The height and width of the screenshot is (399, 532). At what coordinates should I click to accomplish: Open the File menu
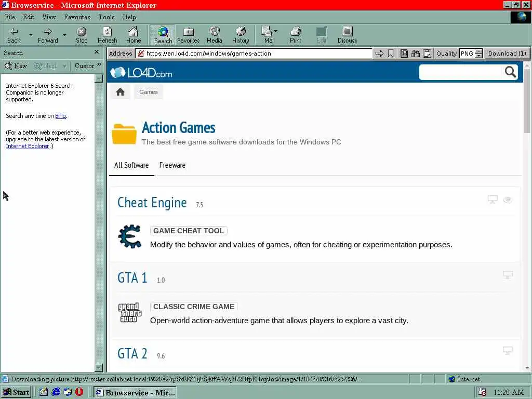click(x=10, y=17)
